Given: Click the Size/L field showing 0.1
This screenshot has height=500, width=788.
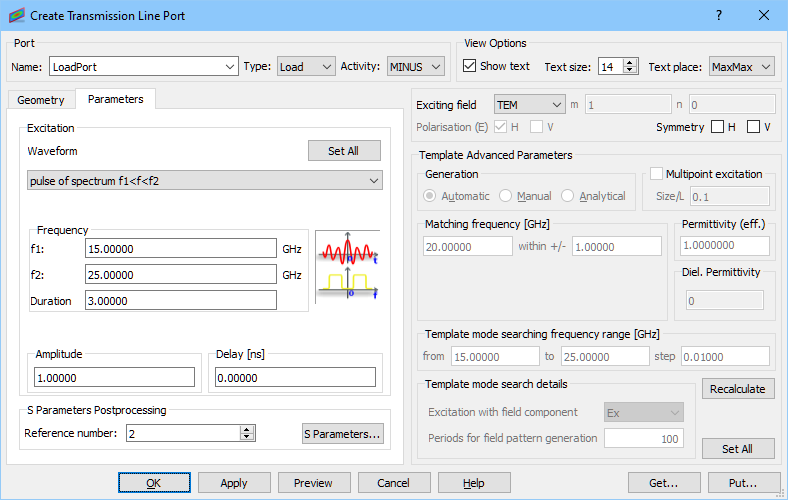Looking at the screenshot, I should click(x=730, y=196).
